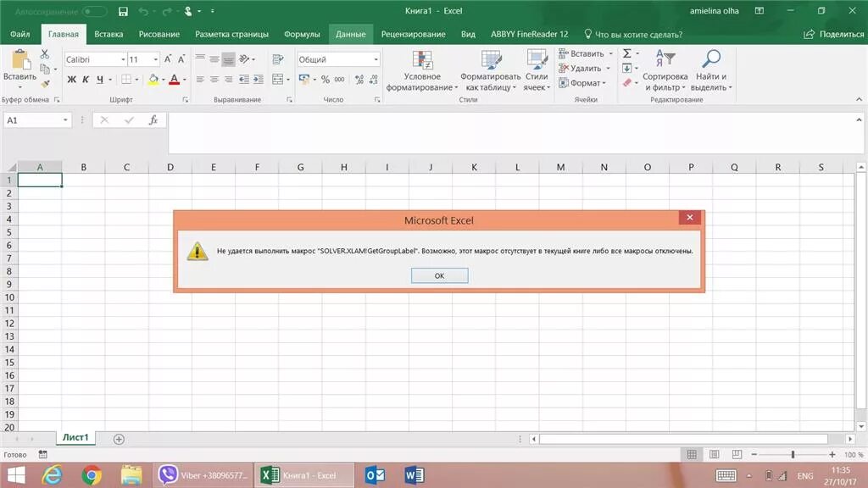
Task: Decrease indent in cell
Action: coord(243,80)
